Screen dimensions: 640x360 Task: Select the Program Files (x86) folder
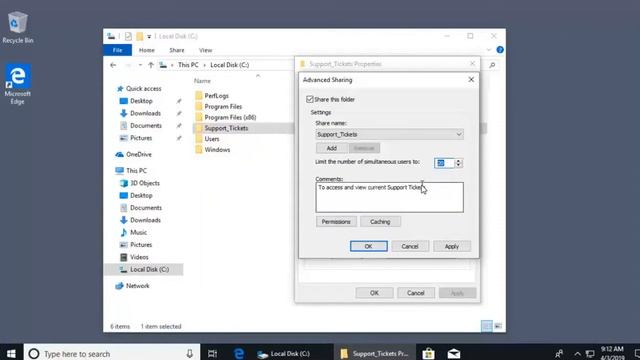tap(230, 117)
